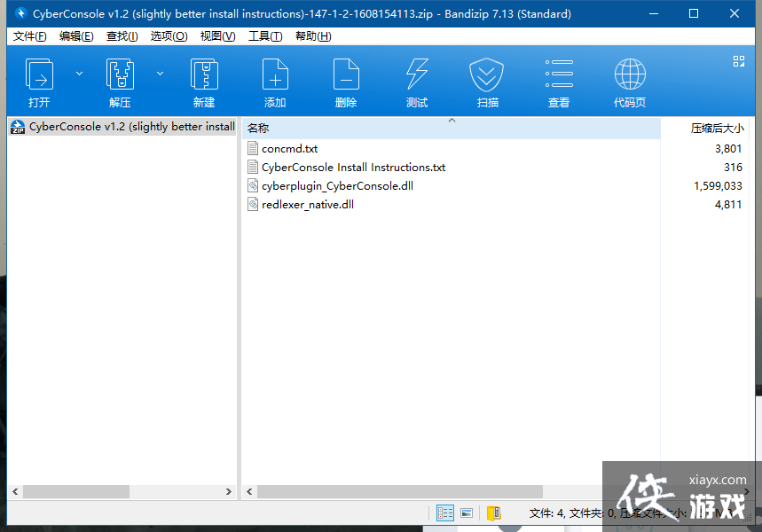Click the 解压 (Extract) toolbar icon

[x=120, y=75]
